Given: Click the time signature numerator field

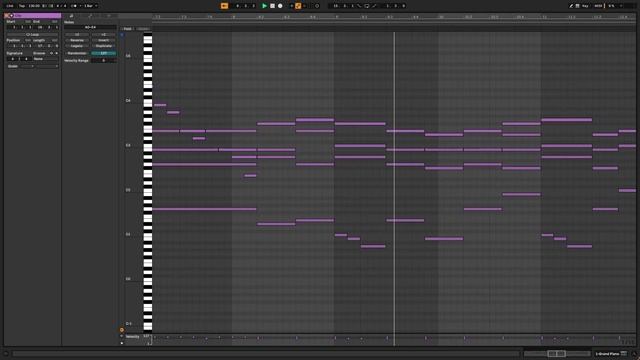Looking at the screenshot, I should (x=13, y=59).
